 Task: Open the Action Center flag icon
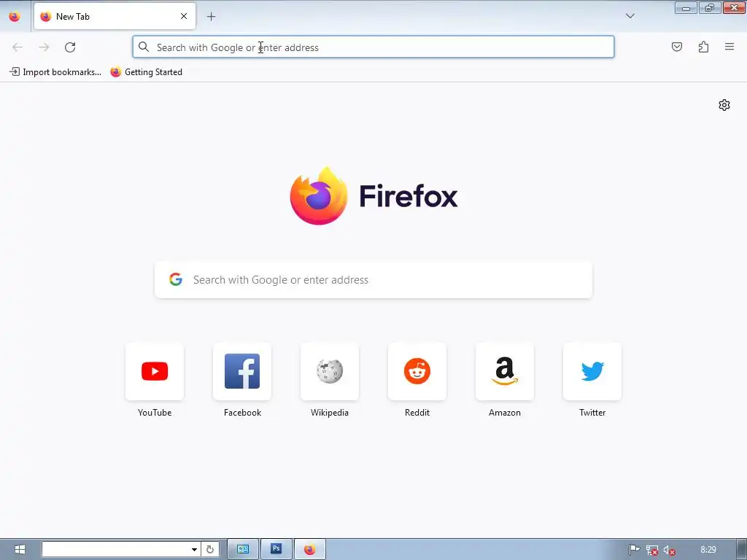pos(634,550)
